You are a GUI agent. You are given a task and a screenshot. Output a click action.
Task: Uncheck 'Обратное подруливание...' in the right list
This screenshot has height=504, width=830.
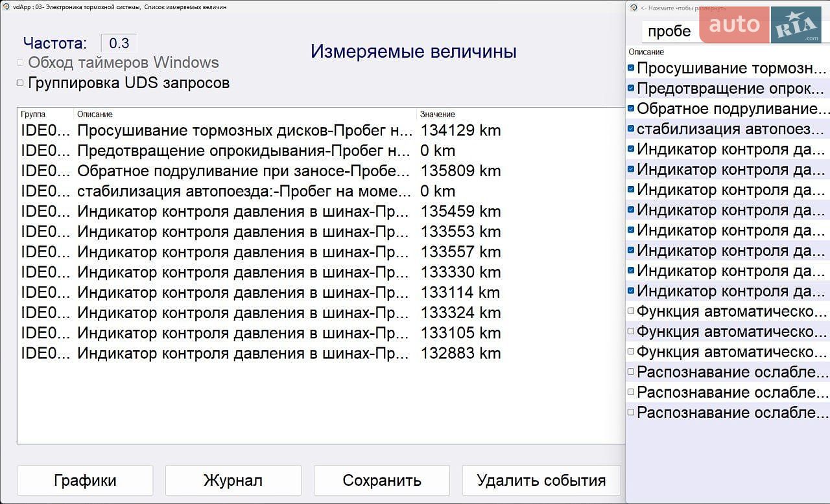pyautogui.click(x=631, y=109)
